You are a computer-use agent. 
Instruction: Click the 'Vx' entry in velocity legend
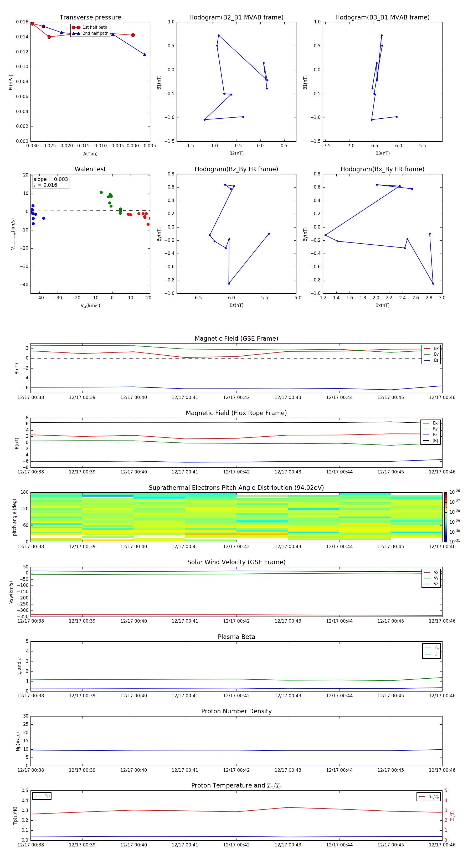point(431,572)
